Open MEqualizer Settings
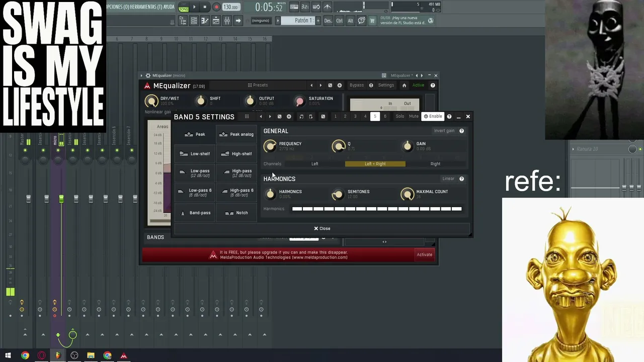This screenshot has width=644, height=362. click(386, 85)
